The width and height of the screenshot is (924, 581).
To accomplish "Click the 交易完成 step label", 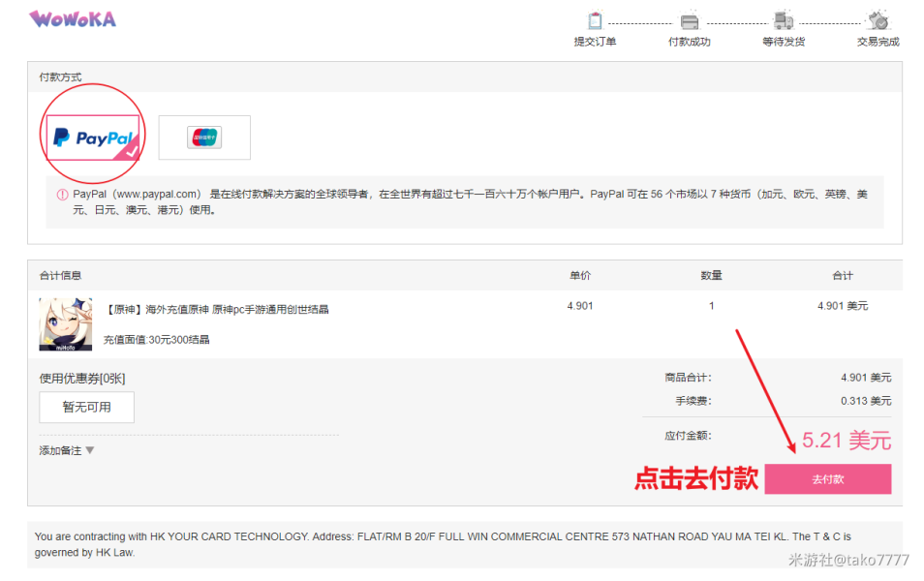I will [x=878, y=42].
